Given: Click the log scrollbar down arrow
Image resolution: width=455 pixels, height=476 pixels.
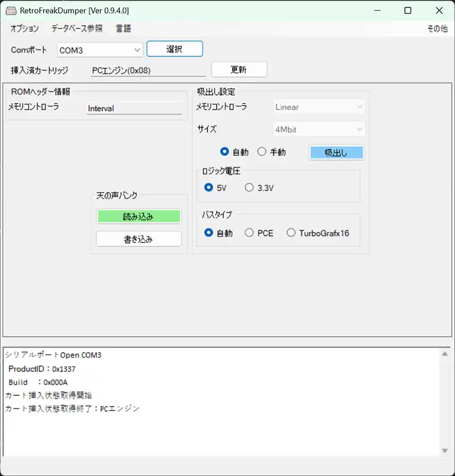Looking at the screenshot, I should click(445, 450).
